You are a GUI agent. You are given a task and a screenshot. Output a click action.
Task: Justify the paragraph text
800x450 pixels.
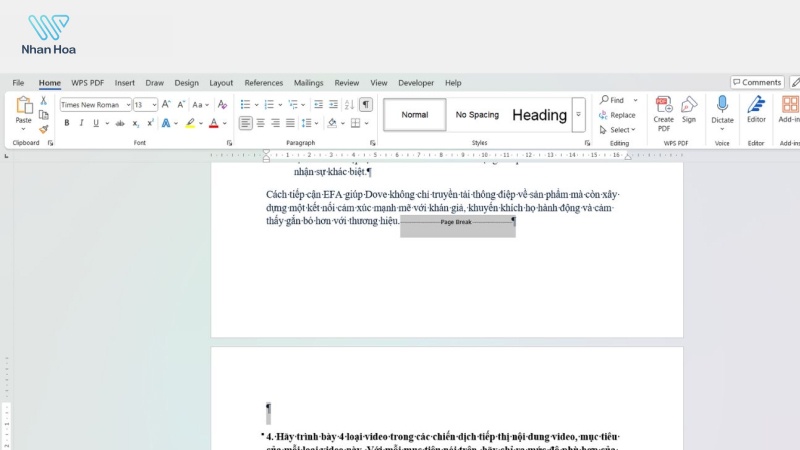(x=290, y=123)
